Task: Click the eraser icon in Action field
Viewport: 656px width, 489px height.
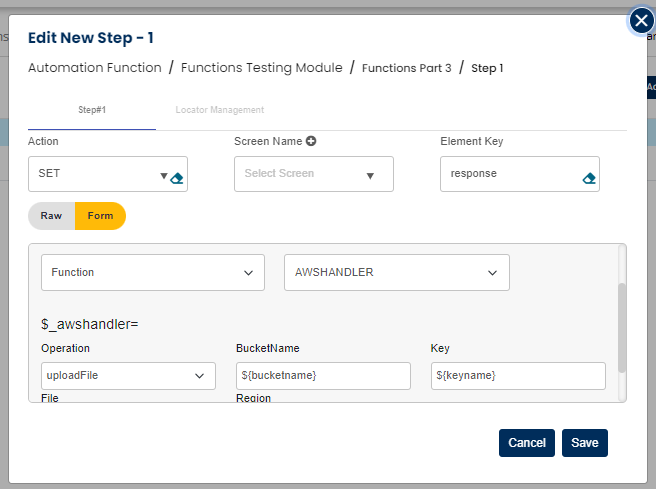Action: [x=177, y=178]
